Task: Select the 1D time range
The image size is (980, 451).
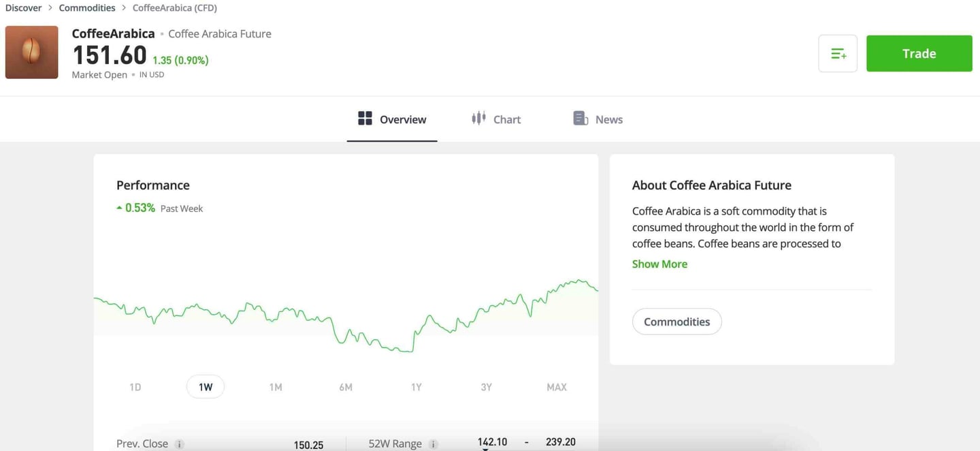Action: pos(135,387)
